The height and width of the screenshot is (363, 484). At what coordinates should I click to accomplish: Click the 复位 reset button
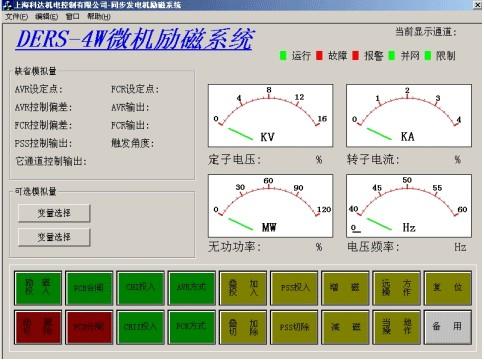tap(448, 288)
